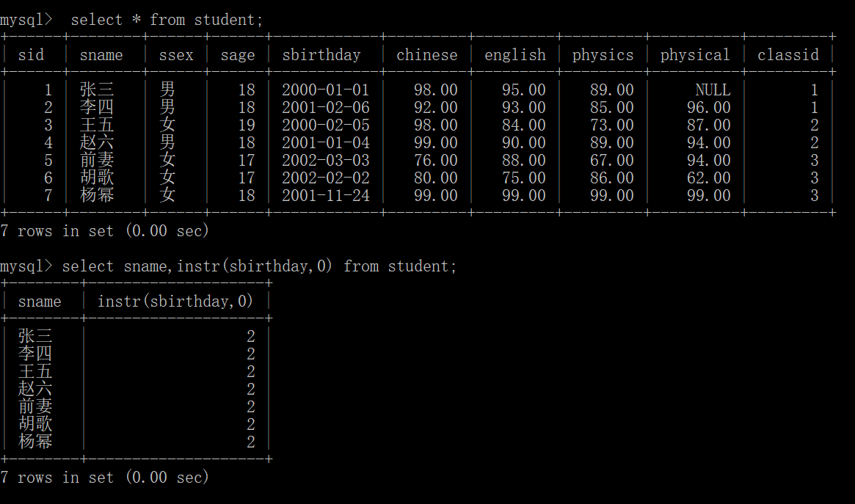Select birthday cell "2000-01-01"
Viewport: 855px width, 504px height.
pos(326,90)
